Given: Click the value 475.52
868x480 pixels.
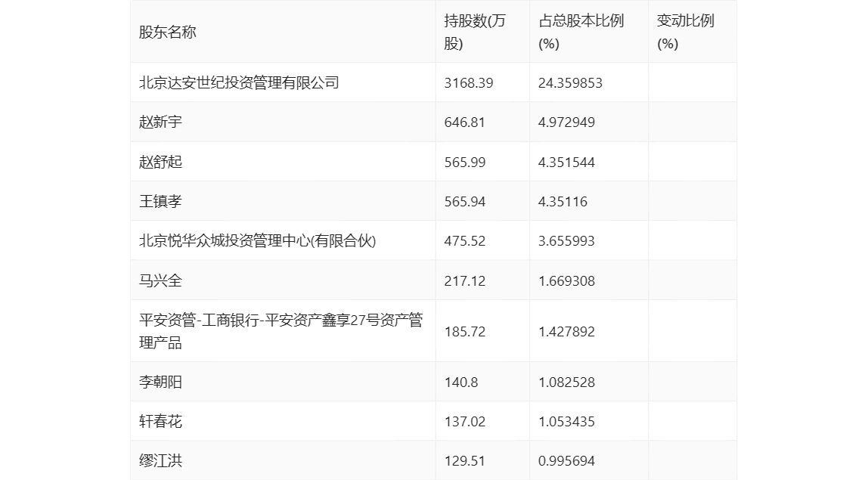Looking at the screenshot, I should point(464,241).
